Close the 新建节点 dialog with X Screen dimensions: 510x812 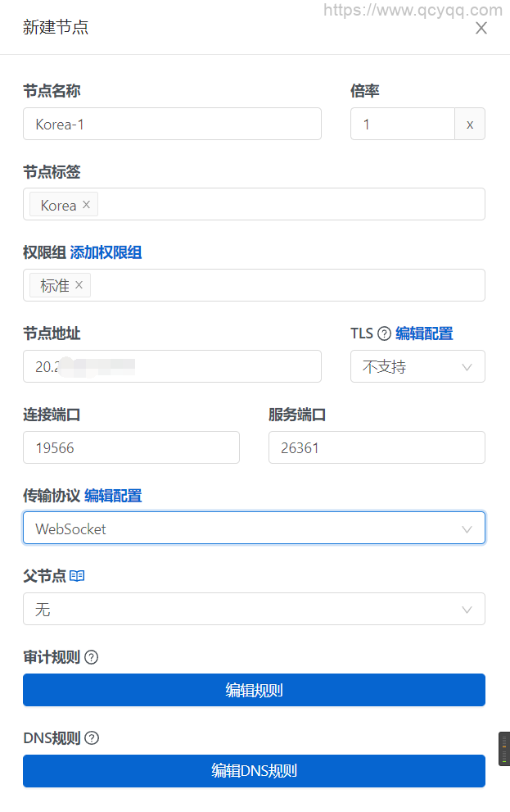[x=481, y=28]
